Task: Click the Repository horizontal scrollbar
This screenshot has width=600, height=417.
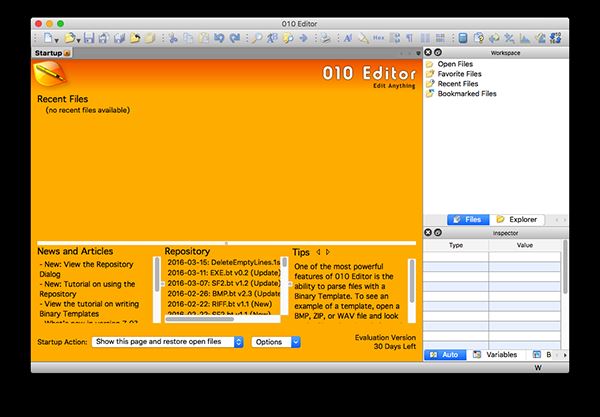Action: click(x=223, y=319)
